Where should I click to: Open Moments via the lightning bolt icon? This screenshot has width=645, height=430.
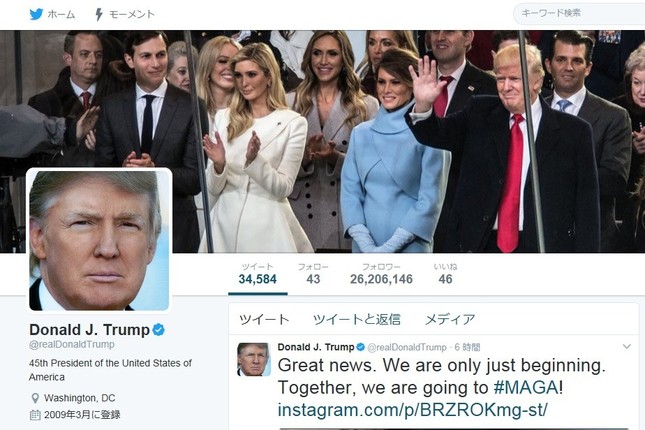point(99,14)
